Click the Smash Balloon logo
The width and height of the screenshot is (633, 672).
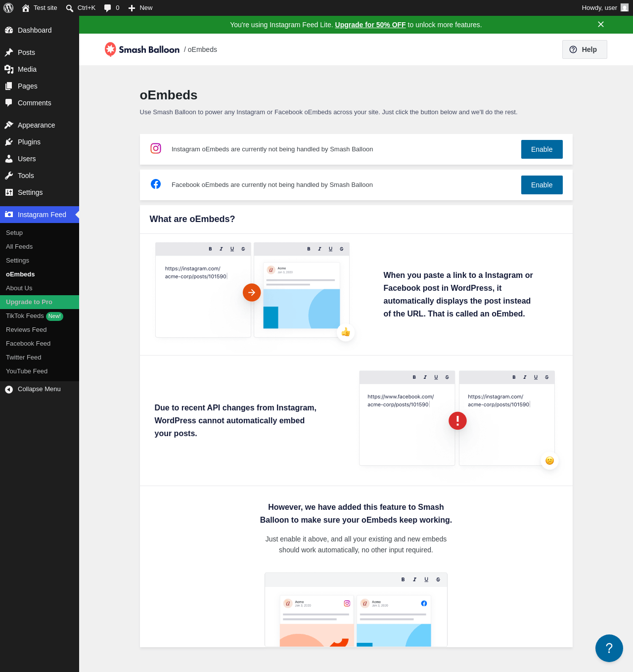pyautogui.click(x=142, y=49)
